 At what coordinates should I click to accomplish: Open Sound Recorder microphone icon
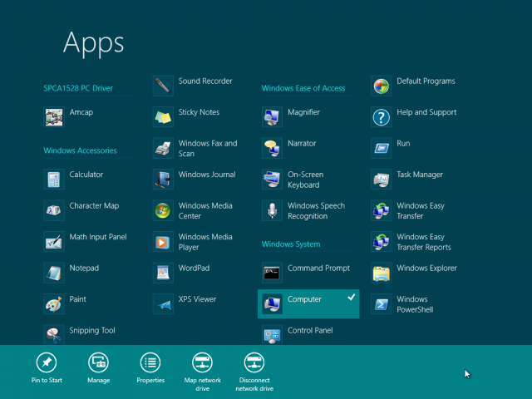[163, 86]
